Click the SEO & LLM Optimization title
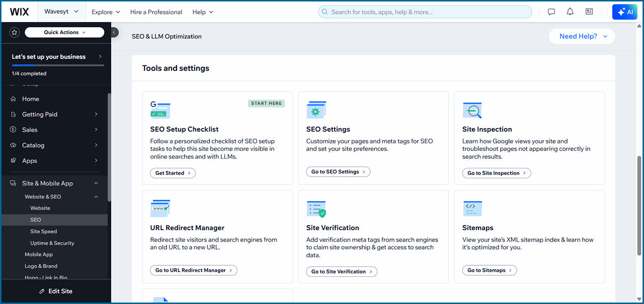Viewport: 644px width, 304px height. pos(167,36)
